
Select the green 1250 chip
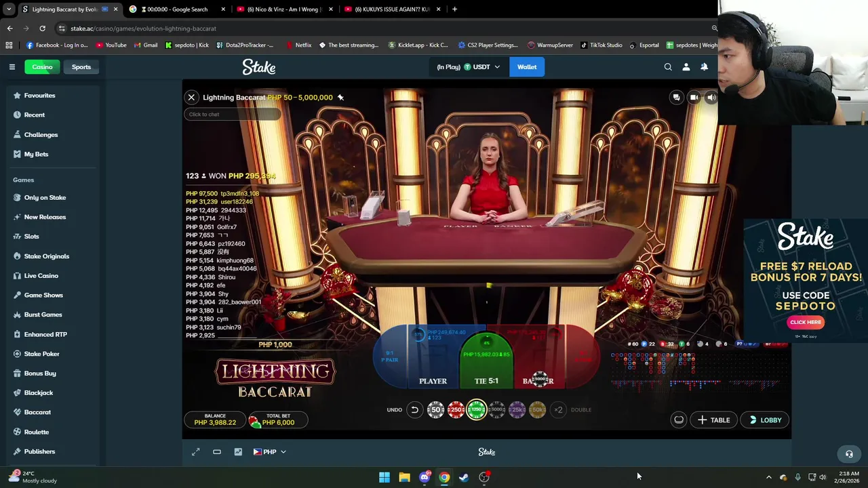(x=476, y=409)
